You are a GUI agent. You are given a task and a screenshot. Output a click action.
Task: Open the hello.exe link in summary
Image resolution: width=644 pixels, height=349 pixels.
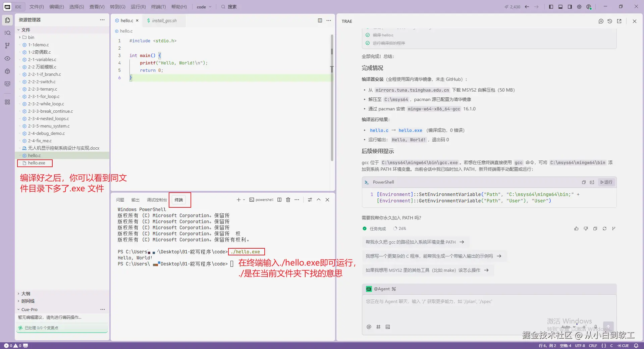pos(410,130)
